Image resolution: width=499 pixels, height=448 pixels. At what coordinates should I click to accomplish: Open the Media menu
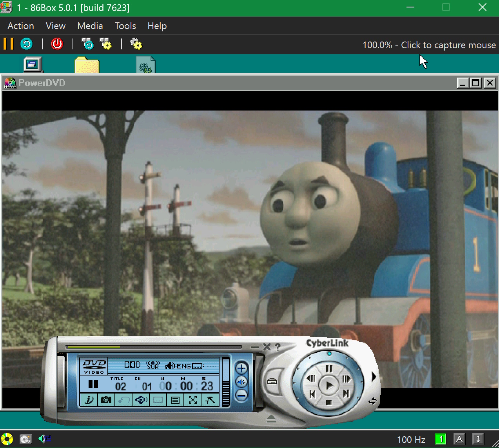[x=90, y=26]
